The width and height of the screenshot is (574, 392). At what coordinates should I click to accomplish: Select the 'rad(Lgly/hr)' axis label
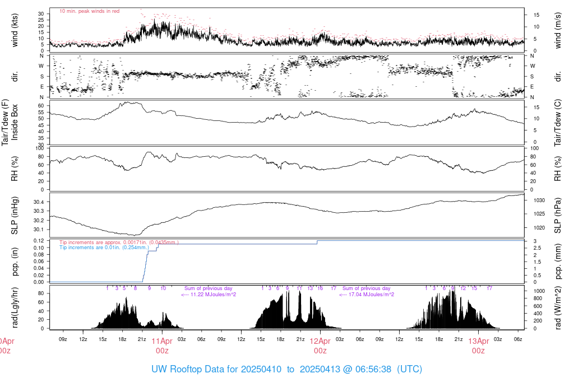click(x=15, y=307)
